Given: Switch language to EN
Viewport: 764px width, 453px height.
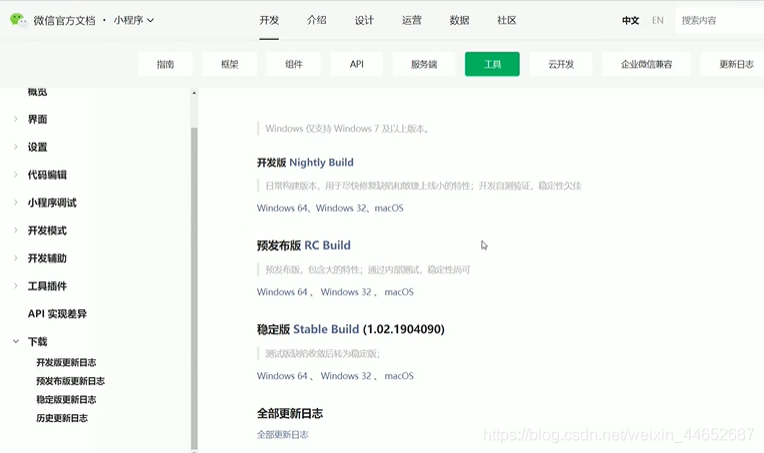Looking at the screenshot, I should [x=658, y=20].
